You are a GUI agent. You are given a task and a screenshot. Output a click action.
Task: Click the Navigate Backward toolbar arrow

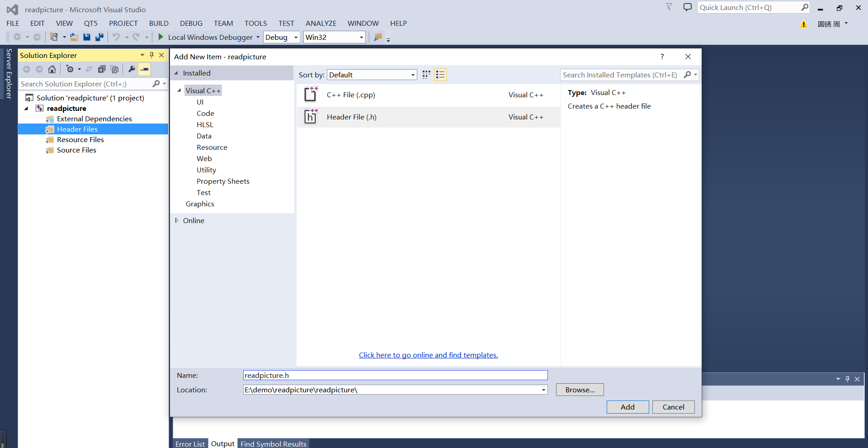point(17,37)
